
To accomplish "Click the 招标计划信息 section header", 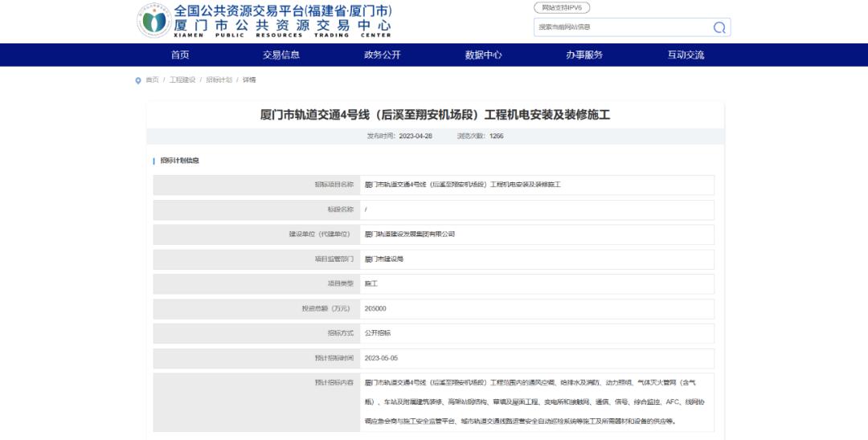I will (179, 161).
